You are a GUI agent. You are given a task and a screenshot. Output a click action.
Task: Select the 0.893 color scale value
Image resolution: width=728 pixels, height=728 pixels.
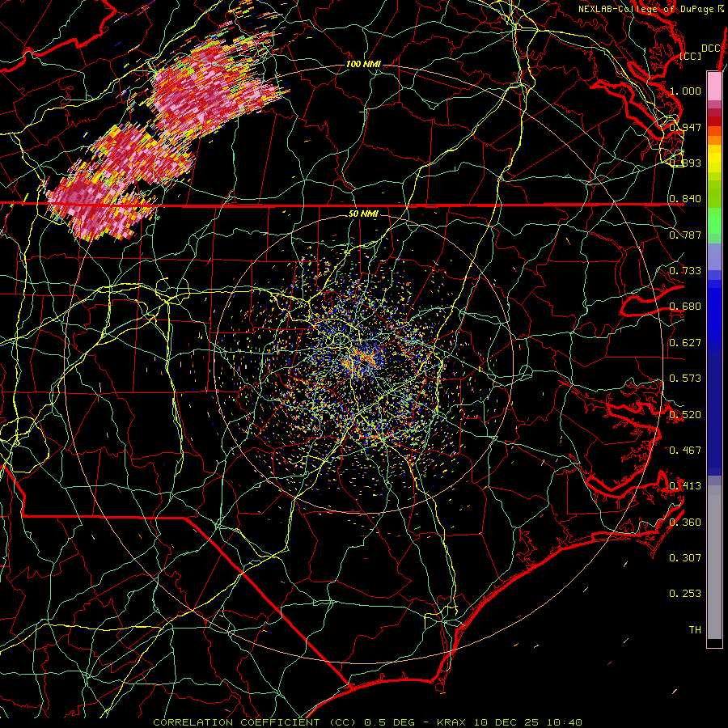(x=685, y=163)
